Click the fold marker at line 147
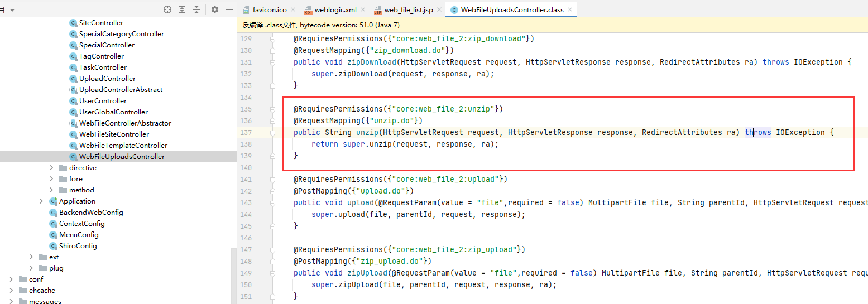This screenshot has height=304, width=868. click(x=272, y=250)
